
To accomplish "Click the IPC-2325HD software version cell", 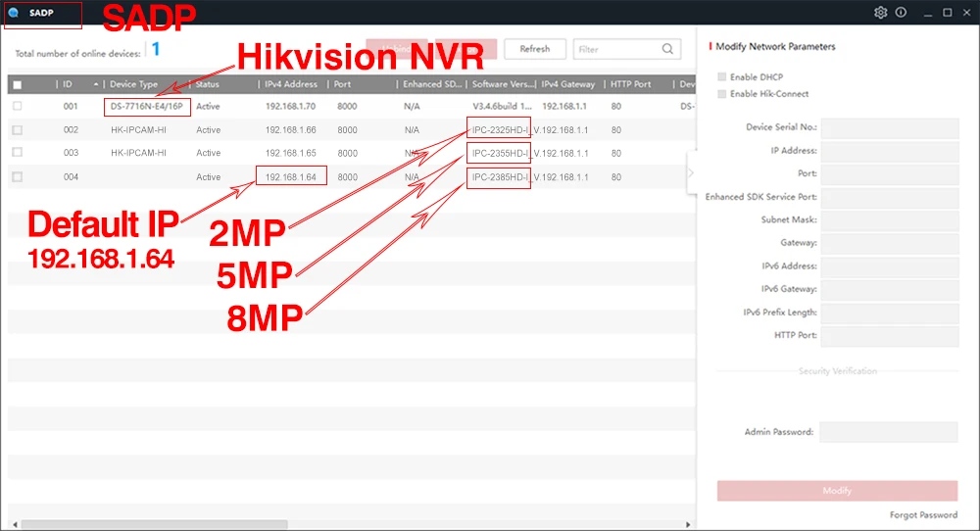I will coord(500,130).
